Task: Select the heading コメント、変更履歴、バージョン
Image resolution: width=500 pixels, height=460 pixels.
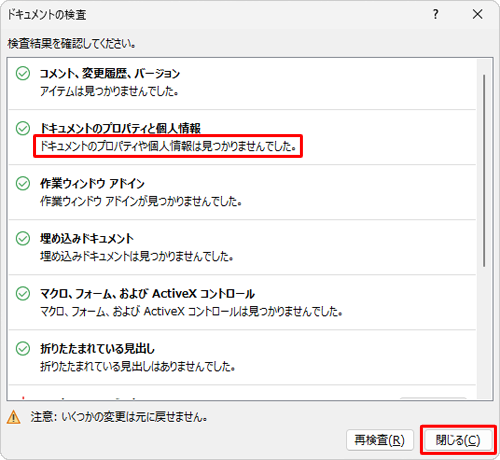Action: (x=110, y=73)
